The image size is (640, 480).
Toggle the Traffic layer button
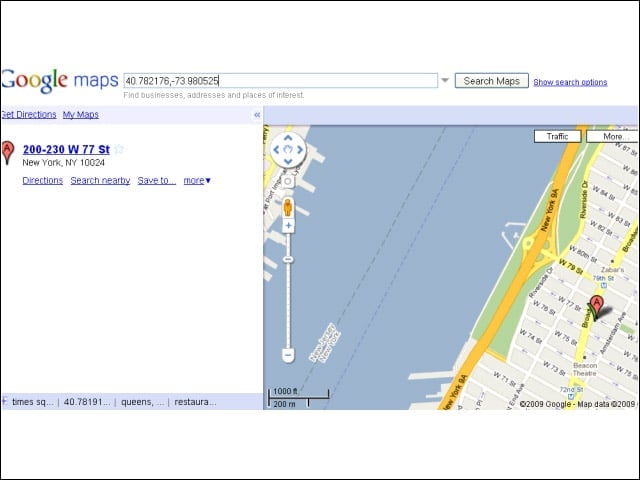558,136
